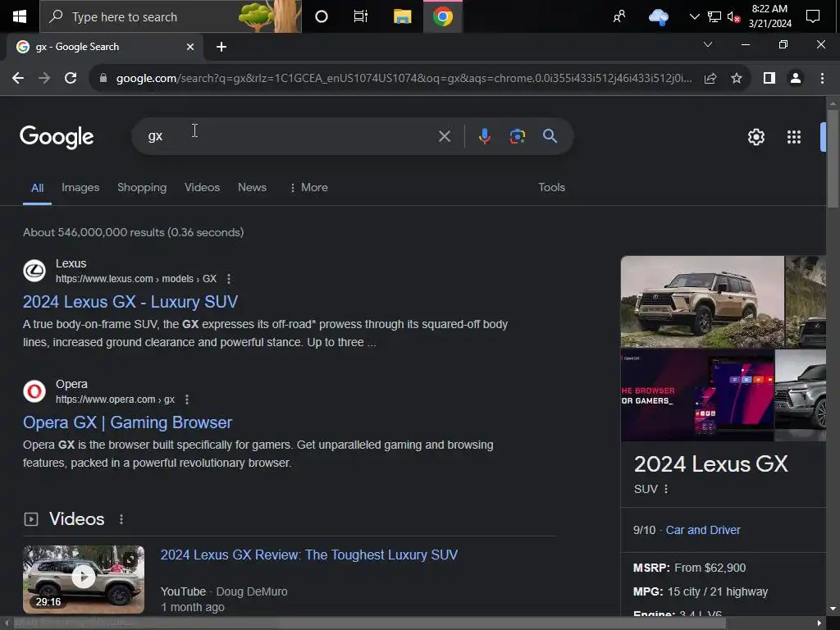Image resolution: width=840 pixels, height=630 pixels.
Task: Click Chrome icon in taskbar
Action: pyautogui.click(x=442, y=16)
